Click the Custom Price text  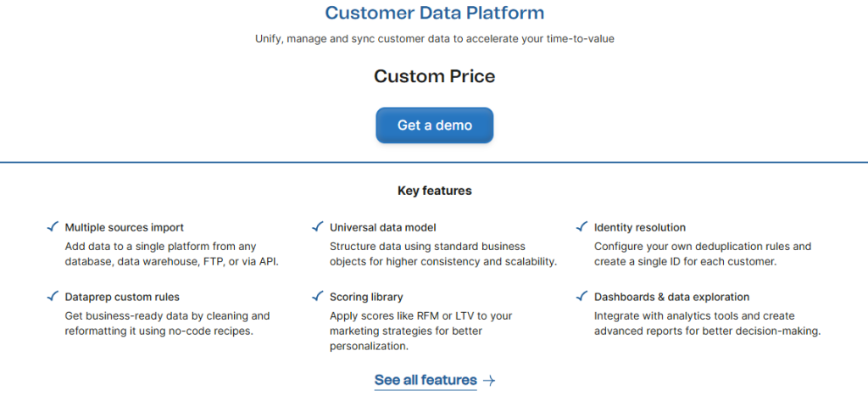click(435, 76)
